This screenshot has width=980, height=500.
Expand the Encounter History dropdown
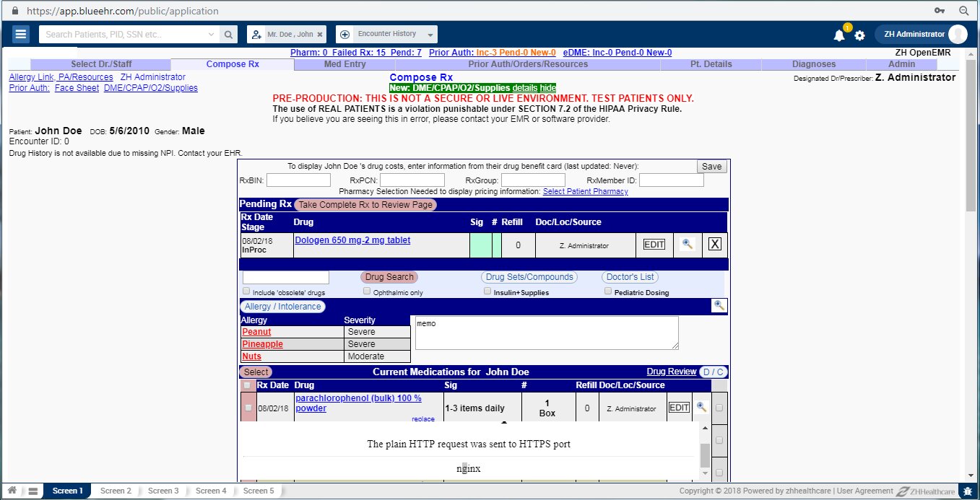click(x=430, y=35)
